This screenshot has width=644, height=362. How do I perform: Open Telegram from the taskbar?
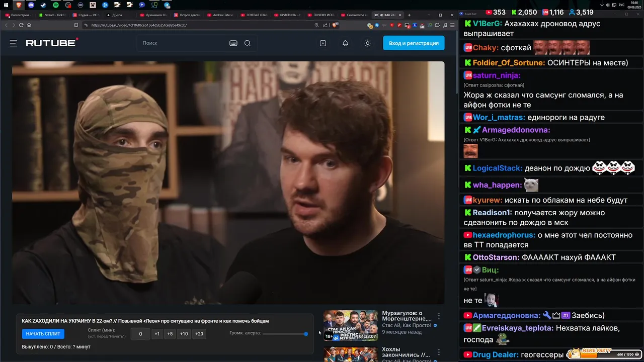pyautogui.click(x=167, y=5)
